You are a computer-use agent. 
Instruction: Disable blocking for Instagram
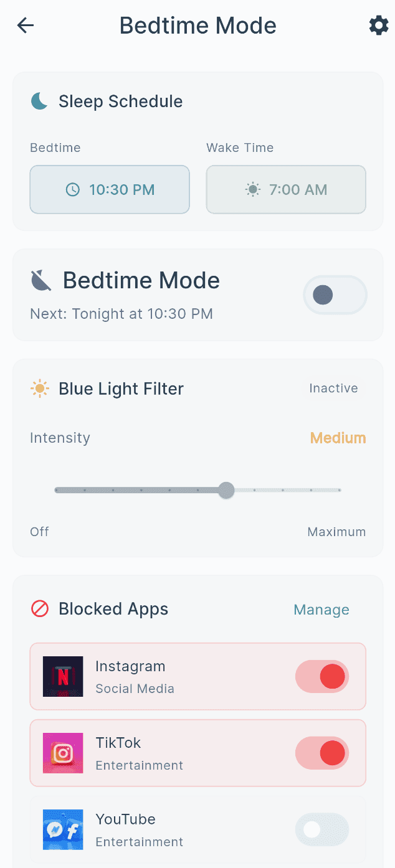321,676
